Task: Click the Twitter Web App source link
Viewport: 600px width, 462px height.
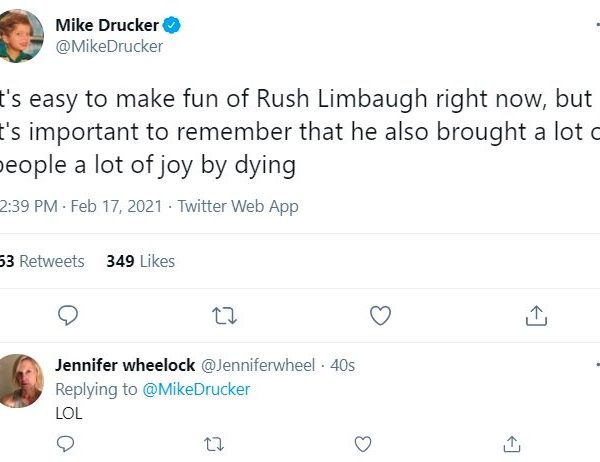Action: pos(238,207)
